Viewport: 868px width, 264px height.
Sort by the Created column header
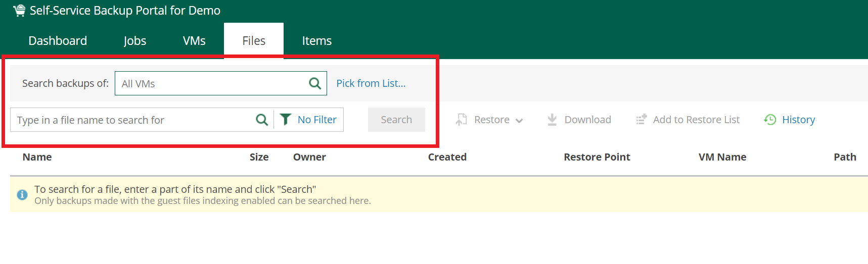click(447, 157)
